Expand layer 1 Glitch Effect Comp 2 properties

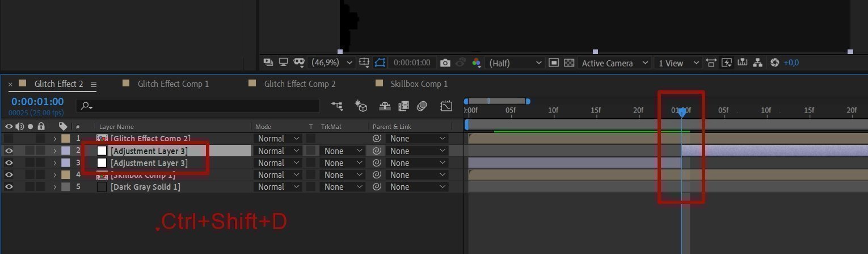pos(55,139)
